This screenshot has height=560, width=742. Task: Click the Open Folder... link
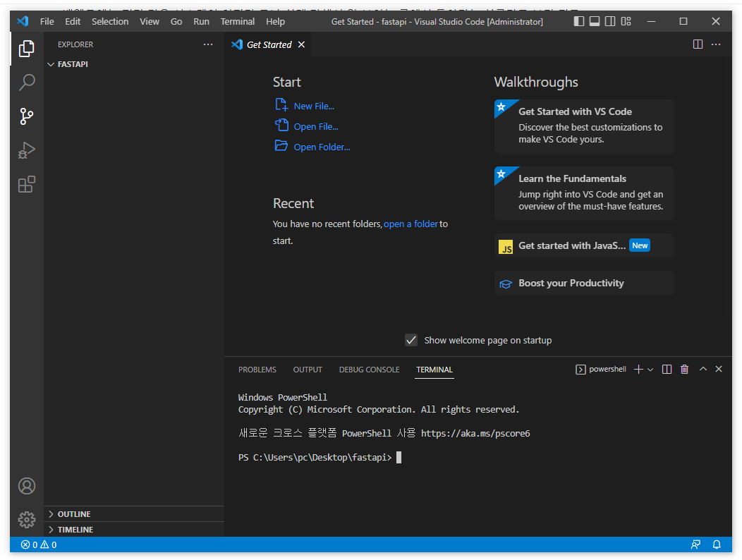(x=322, y=147)
